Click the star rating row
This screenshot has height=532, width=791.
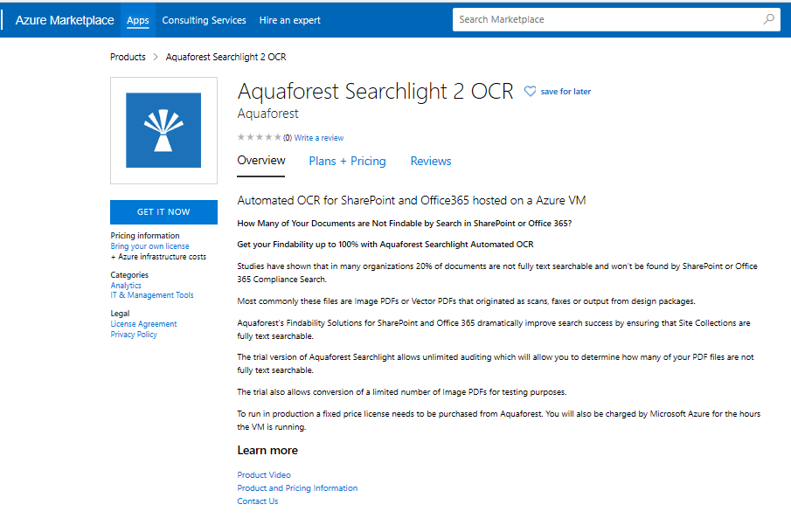coord(260,137)
